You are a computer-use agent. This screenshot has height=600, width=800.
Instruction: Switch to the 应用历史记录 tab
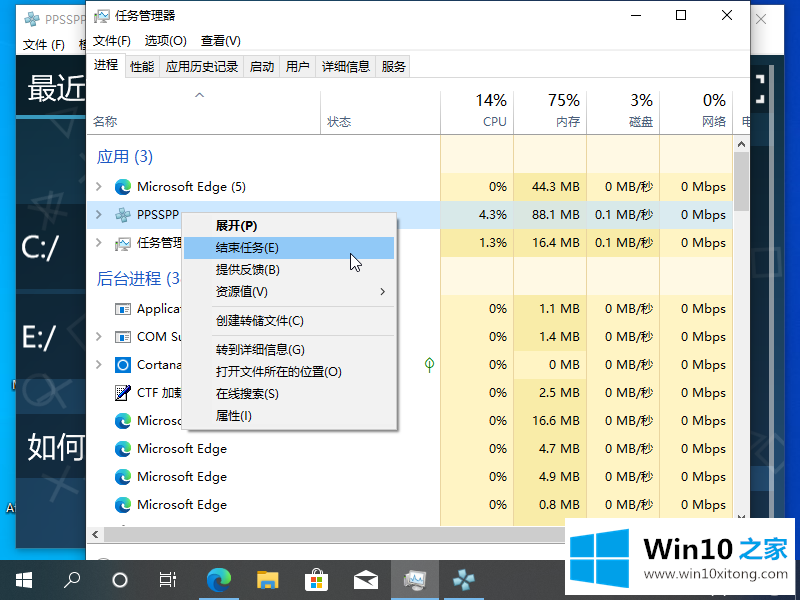pos(202,67)
